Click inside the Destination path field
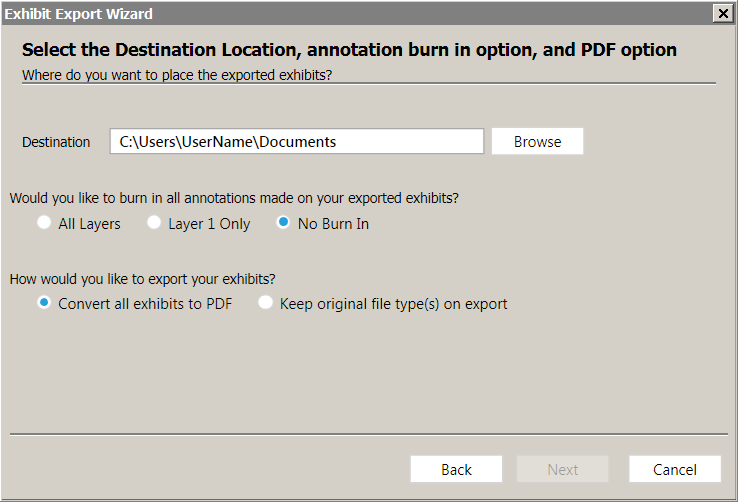738x502 pixels. (297, 141)
